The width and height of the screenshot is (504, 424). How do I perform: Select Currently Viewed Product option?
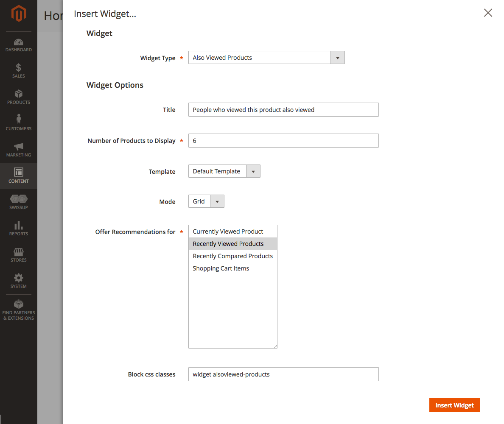(233, 232)
